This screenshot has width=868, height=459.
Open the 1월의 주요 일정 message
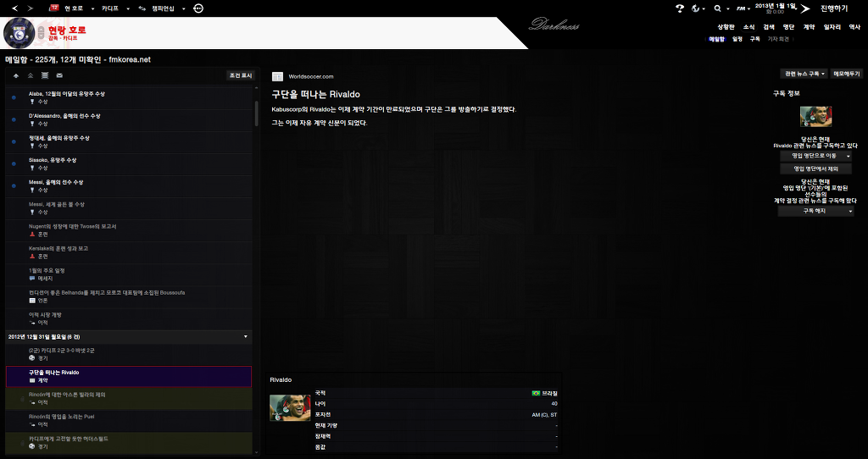click(129, 275)
